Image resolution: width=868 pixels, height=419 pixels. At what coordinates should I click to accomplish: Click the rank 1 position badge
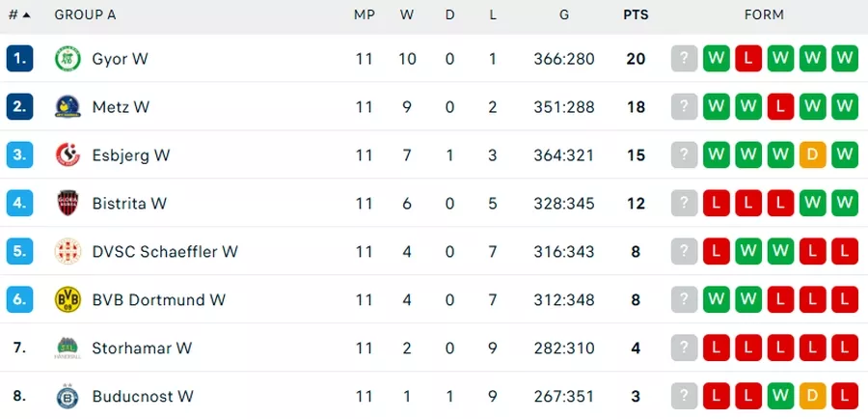[x=19, y=59]
